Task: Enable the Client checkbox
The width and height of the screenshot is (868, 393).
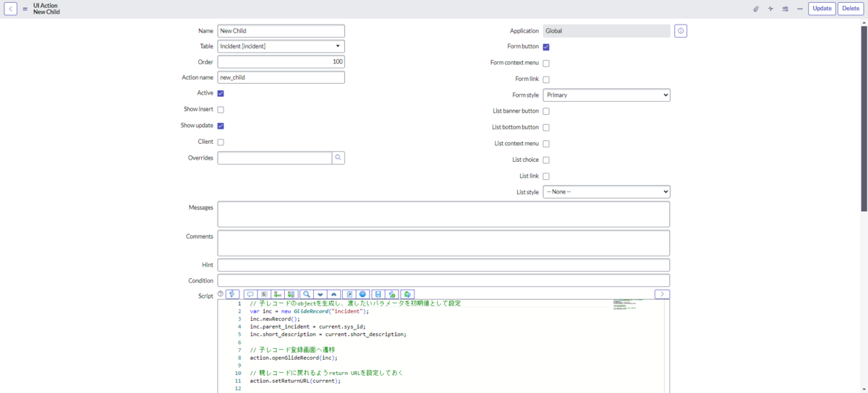Action: coord(221,142)
